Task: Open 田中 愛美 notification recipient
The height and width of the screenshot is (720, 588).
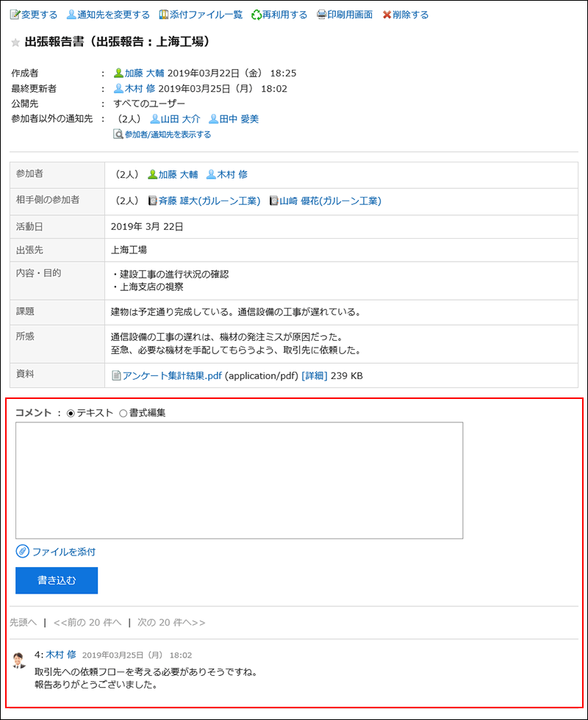Action: (x=239, y=119)
